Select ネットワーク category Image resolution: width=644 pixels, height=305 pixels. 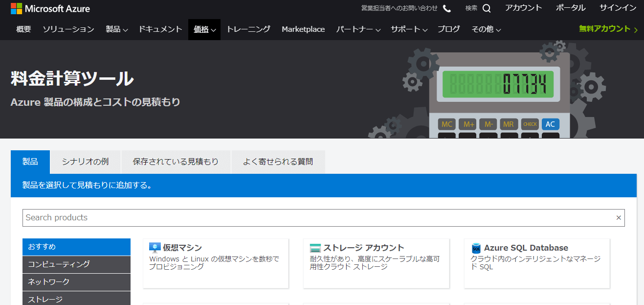click(x=76, y=282)
